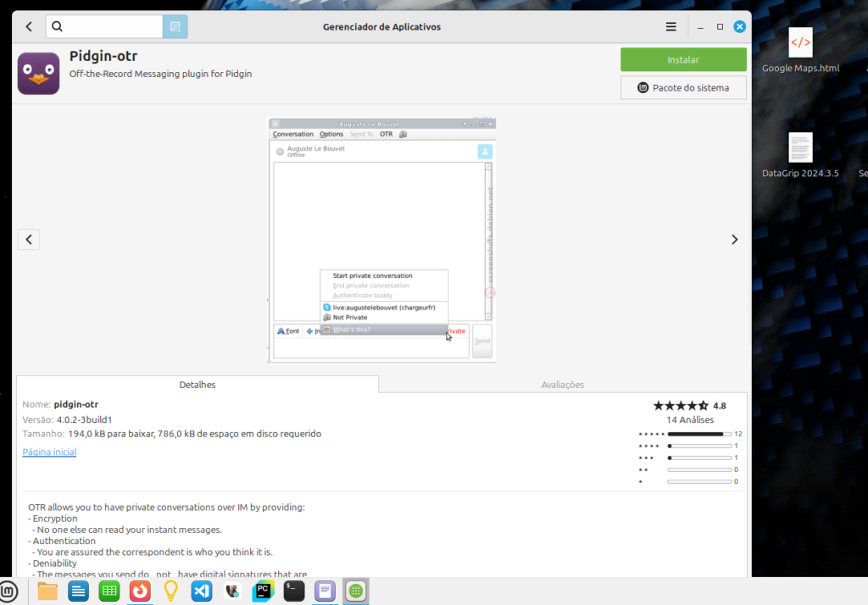Screen dimensions: 868x605
Task: Show next screenshot with right chevron
Action: [734, 240]
